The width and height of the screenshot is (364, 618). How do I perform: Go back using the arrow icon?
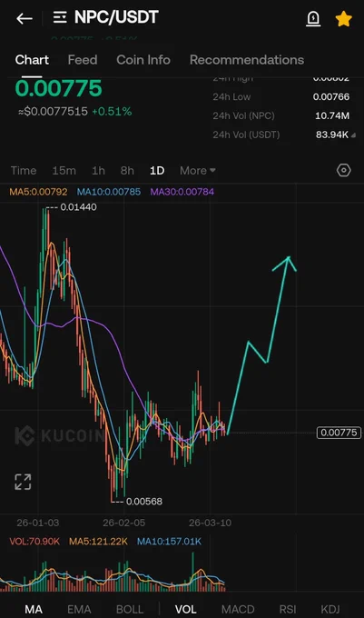tap(24, 18)
